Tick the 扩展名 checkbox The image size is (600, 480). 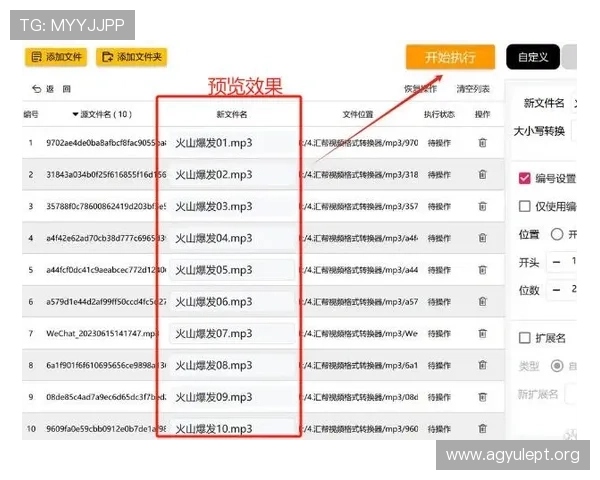click(524, 338)
